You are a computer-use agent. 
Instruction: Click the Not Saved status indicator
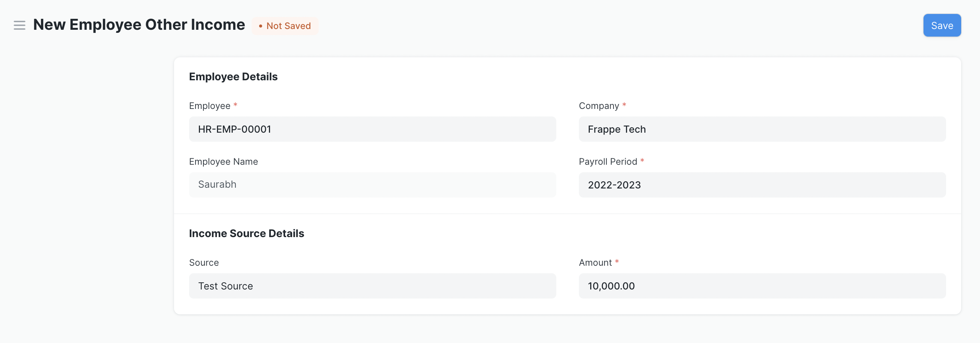[x=285, y=26]
